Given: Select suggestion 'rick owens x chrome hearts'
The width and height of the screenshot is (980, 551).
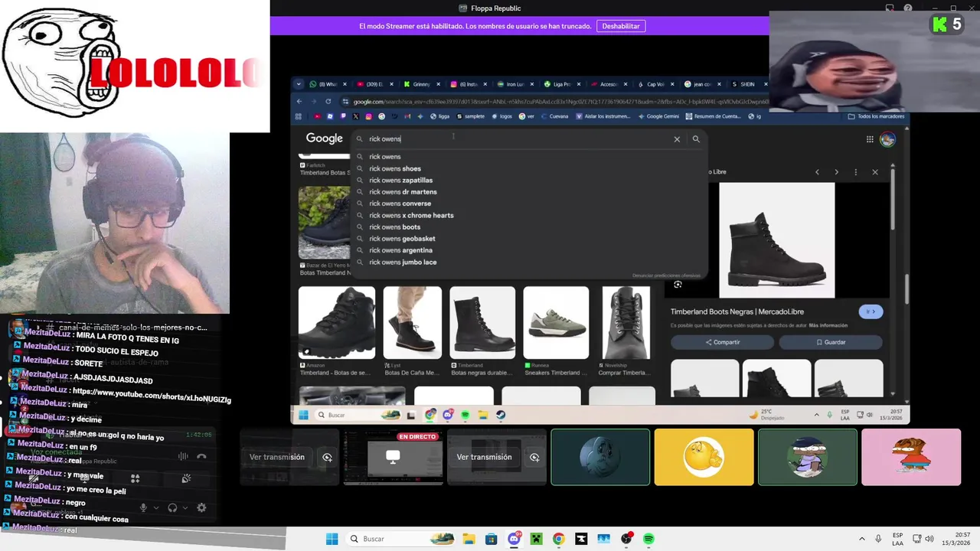Looking at the screenshot, I should (x=411, y=215).
